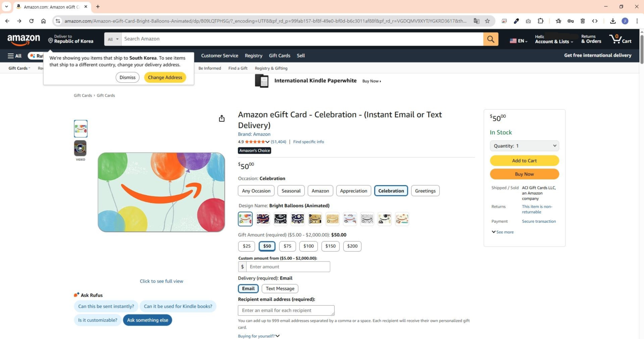Select the $150 gift amount
Image resolution: width=644 pixels, height=339 pixels.
click(330, 246)
